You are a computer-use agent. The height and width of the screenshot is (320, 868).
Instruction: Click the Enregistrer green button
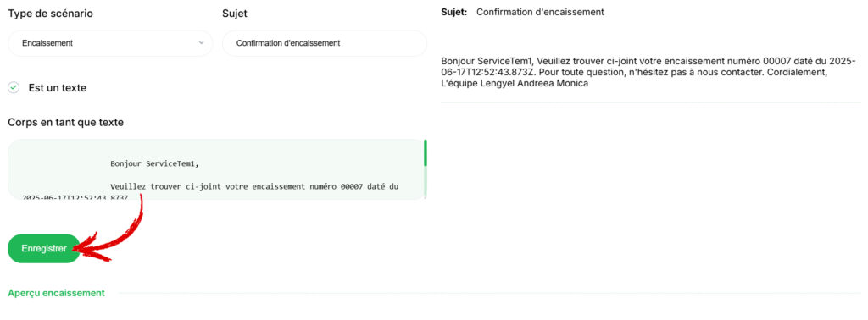click(x=44, y=249)
